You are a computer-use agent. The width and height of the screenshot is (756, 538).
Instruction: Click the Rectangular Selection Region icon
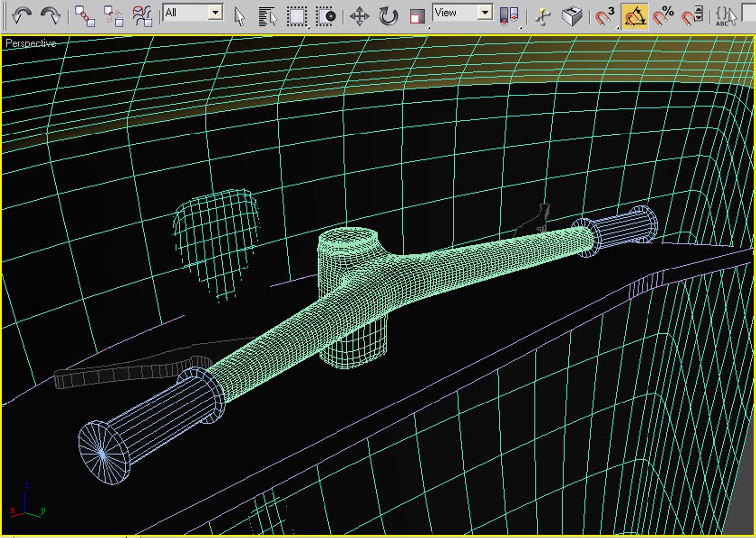[297, 16]
